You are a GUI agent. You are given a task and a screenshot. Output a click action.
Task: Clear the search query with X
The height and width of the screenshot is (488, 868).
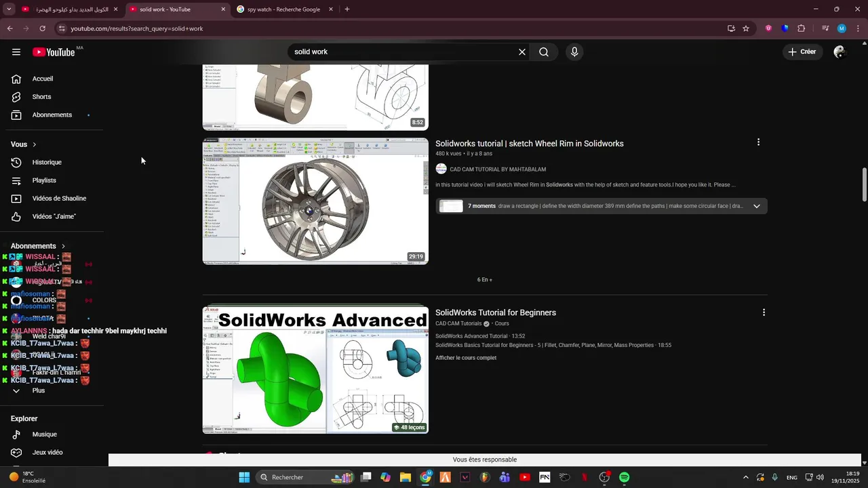pyautogui.click(x=522, y=52)
